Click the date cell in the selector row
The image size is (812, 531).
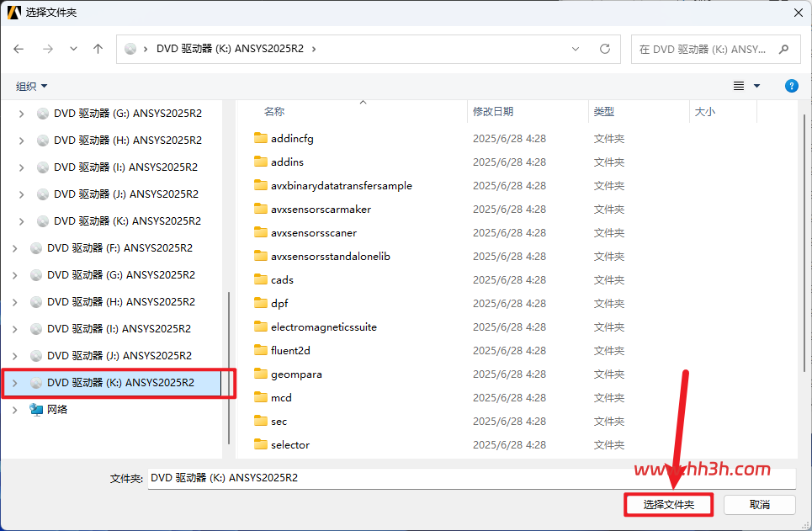(x=509, y=444)
